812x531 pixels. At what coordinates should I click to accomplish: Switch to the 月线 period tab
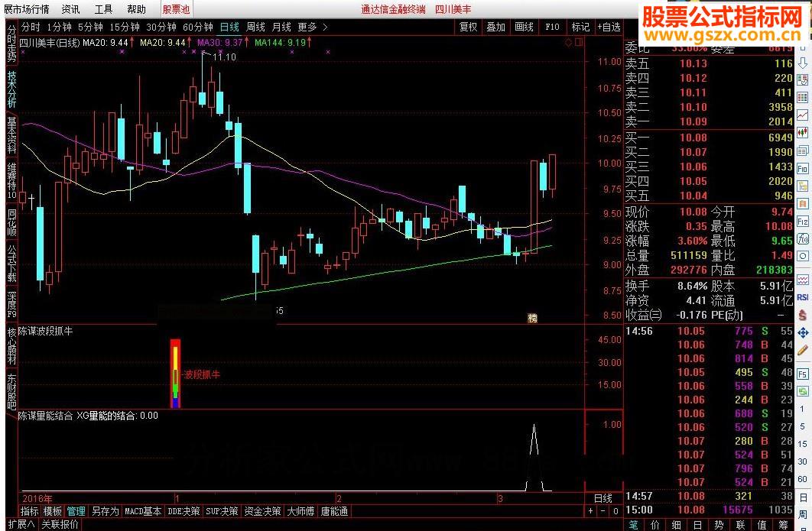click(281, 27)
